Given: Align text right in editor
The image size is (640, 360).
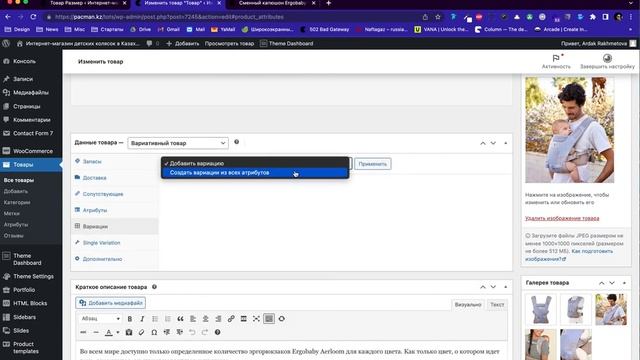Looking at the screenshot, I should 218,319.
